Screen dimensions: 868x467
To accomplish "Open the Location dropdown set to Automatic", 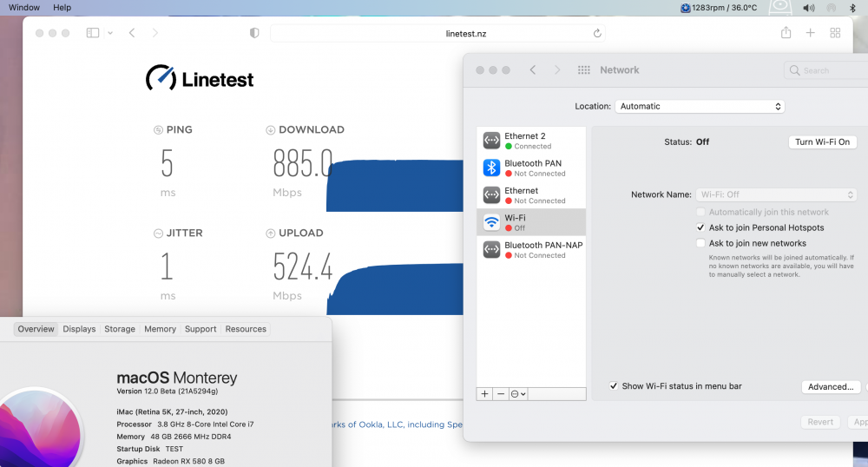I will coord(700,106).
